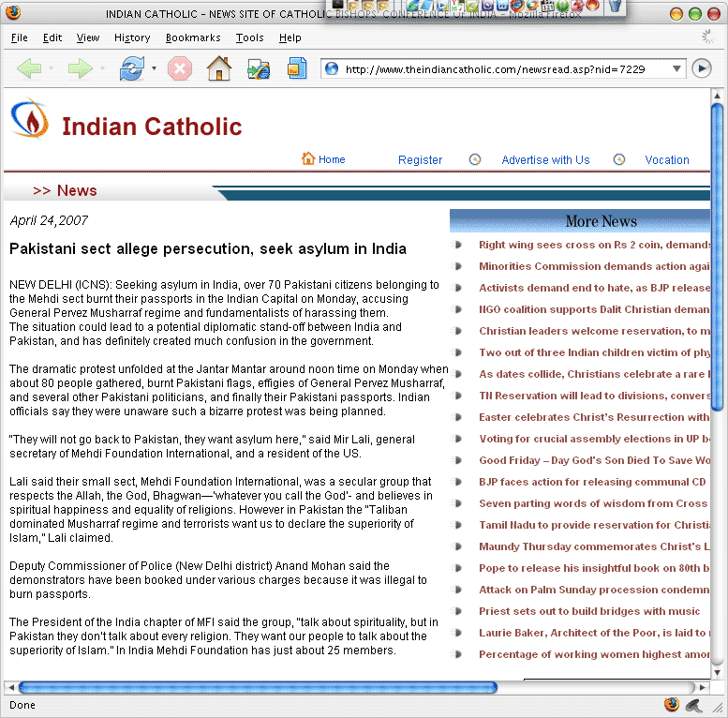
Task: Click the Trash icon in the top dock
Action: pyautogui.click(x=616, y=6)
